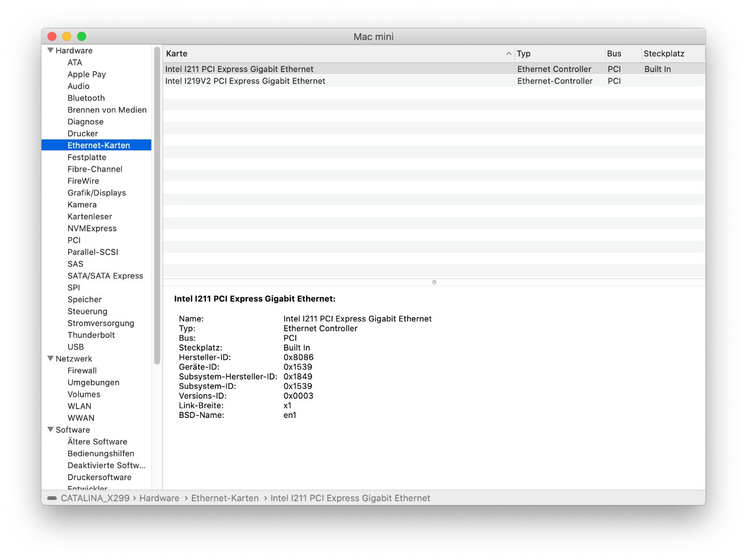This screenshot has width=747, height=560.
Task: Show NVMExpress details
Action: point(92,228)
